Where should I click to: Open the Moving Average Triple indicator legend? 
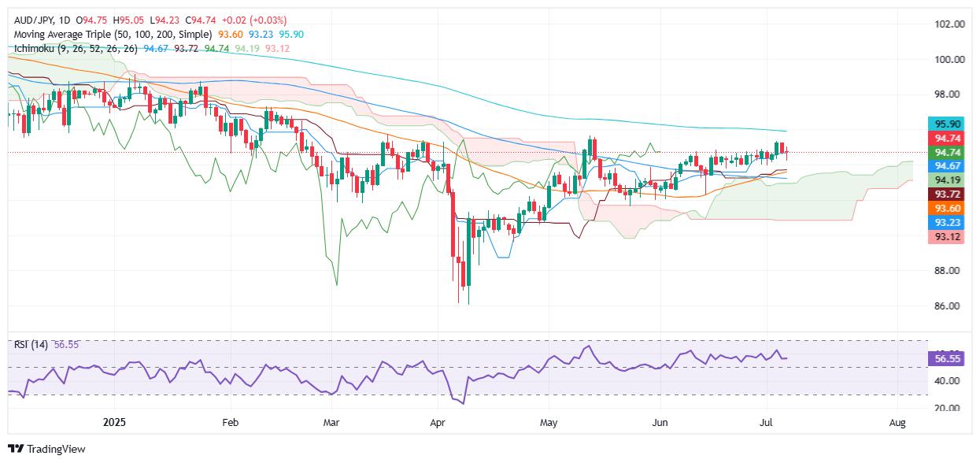pyautogui.click(x=113, y=35)
